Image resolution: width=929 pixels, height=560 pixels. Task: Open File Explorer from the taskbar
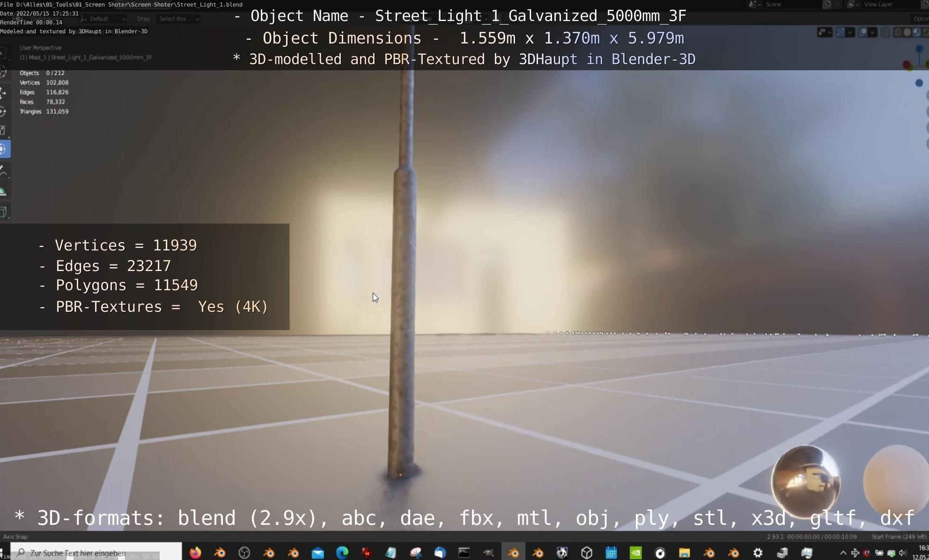[x=685, y=553]
